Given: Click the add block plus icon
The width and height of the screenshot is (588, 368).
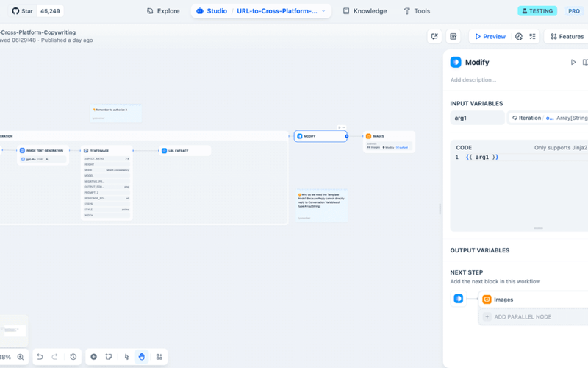Looking at the screenshot, I should coord(94,357).
